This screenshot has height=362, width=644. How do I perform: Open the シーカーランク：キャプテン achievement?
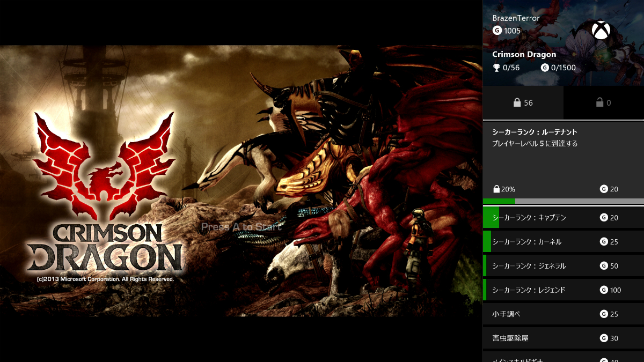click(563, 217)
